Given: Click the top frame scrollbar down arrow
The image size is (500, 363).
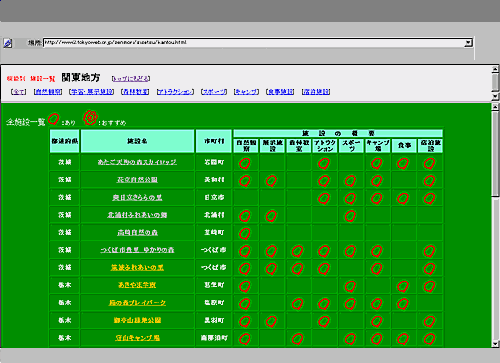Looking at the screenshot, I should [x=495, y=96].
